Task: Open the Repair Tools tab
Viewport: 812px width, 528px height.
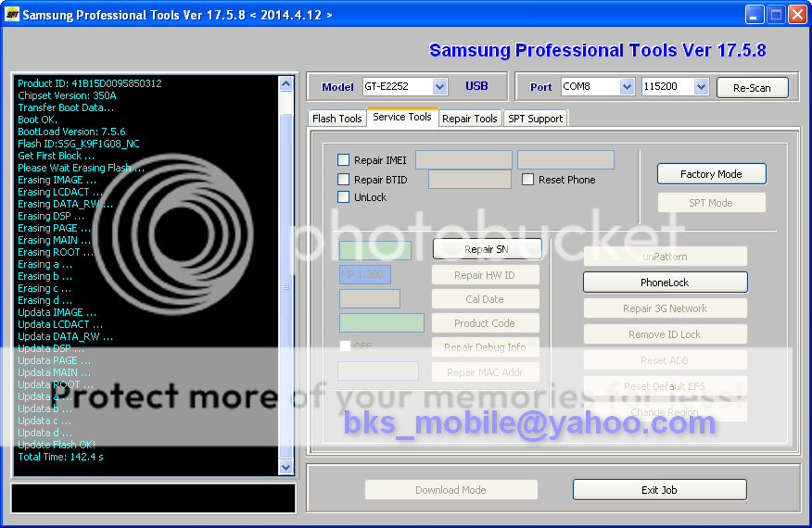Action: coord(470,119)
